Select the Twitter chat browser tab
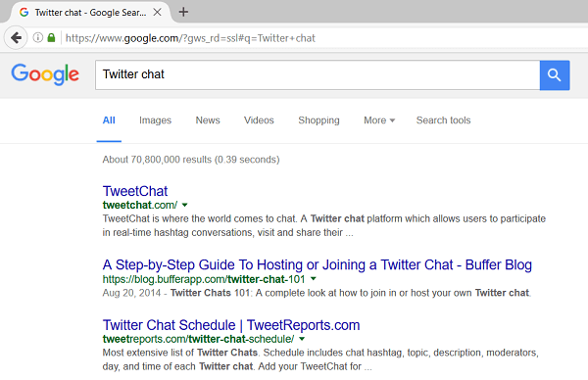 tap(89, 13)
